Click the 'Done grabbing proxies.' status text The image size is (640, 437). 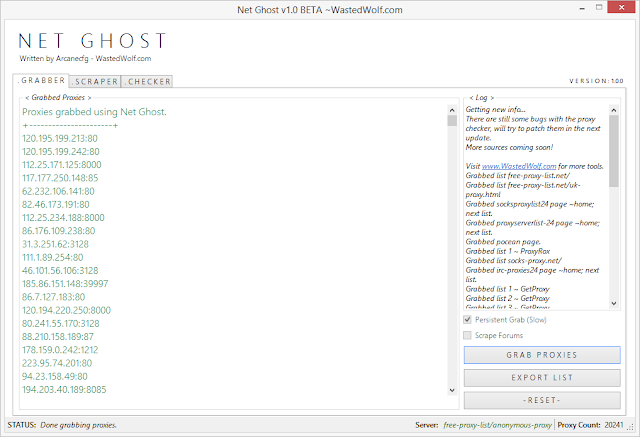[x=78, y=425]
